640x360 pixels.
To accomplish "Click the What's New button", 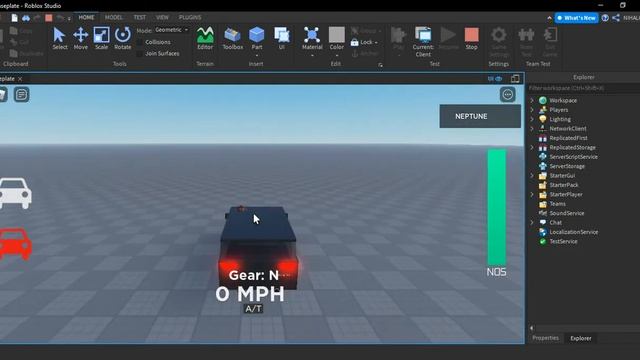I will (x=576, y=18).
